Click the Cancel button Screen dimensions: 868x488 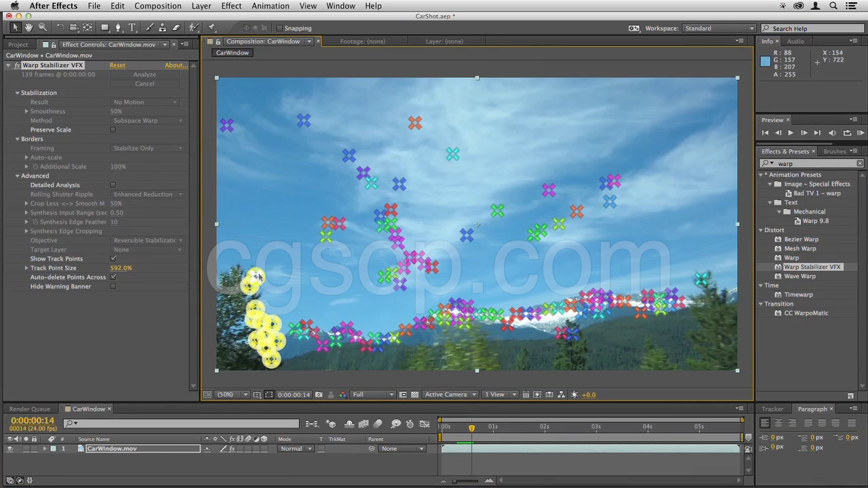pos(144,84)
